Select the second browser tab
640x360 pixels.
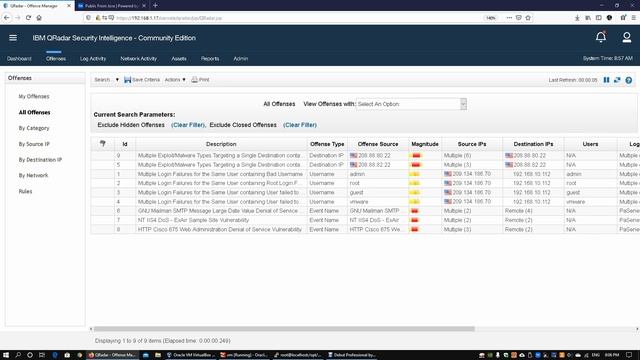tap(111, 6)
